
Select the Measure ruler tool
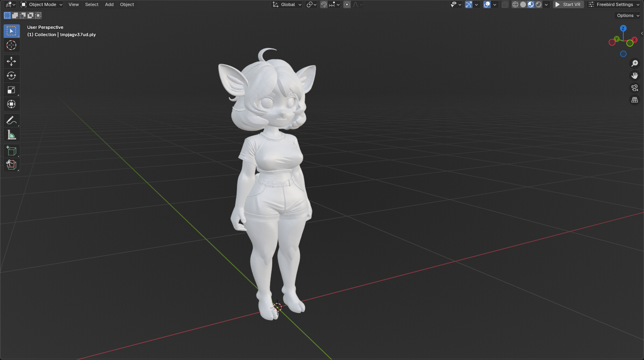point(11,134)
